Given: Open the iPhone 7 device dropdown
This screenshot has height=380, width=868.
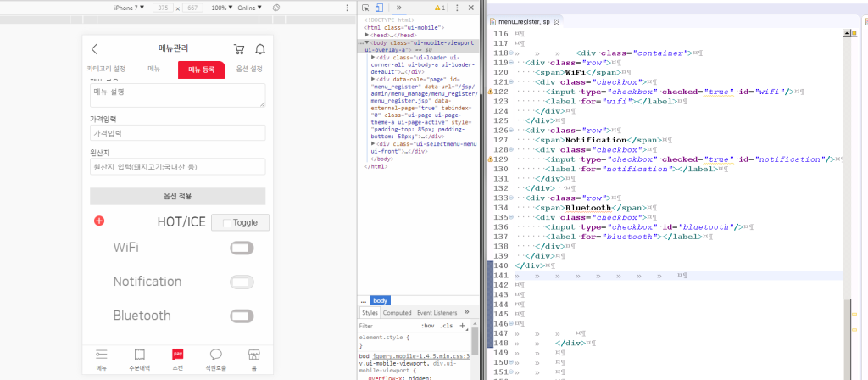Looking at the screenshot, I should [129, 8].
